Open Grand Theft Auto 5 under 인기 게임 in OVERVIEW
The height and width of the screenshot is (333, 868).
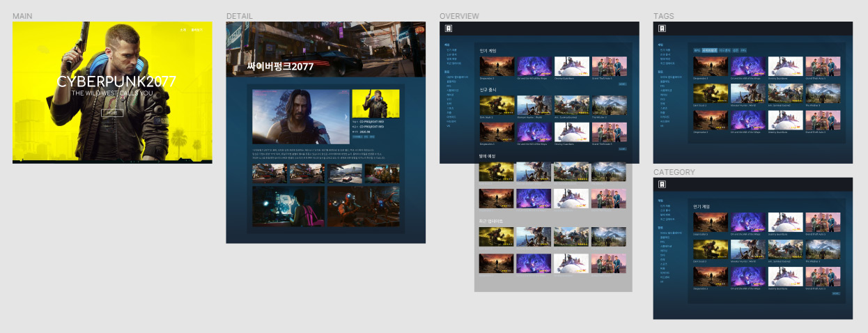[610, 68]
